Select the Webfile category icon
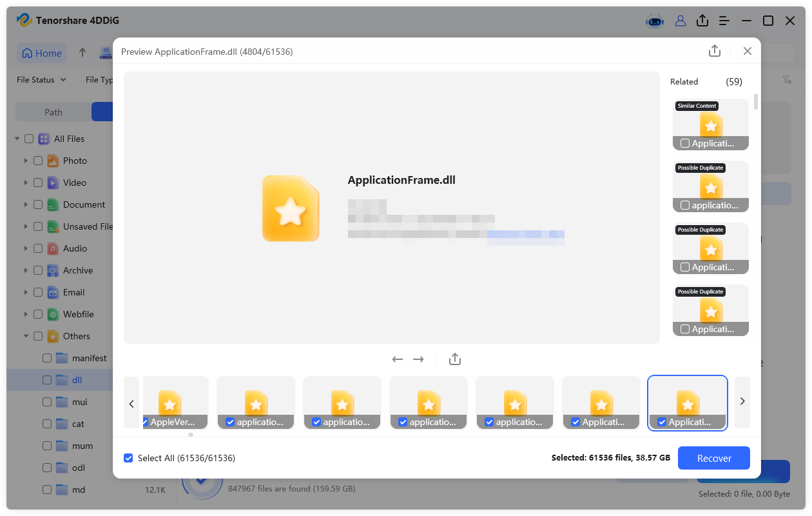This screenshot has width=812, height=516. click(x=53, y=314)
